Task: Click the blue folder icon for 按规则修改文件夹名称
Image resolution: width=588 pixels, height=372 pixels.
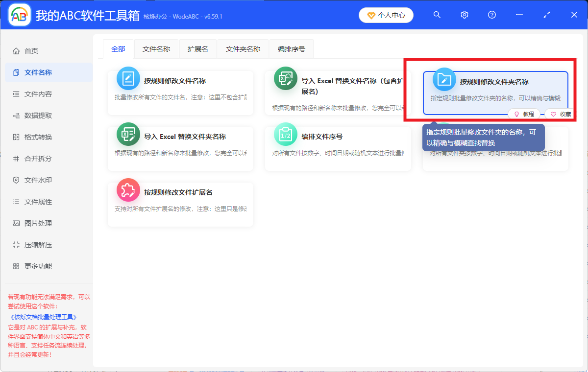Action: (443, 79)
